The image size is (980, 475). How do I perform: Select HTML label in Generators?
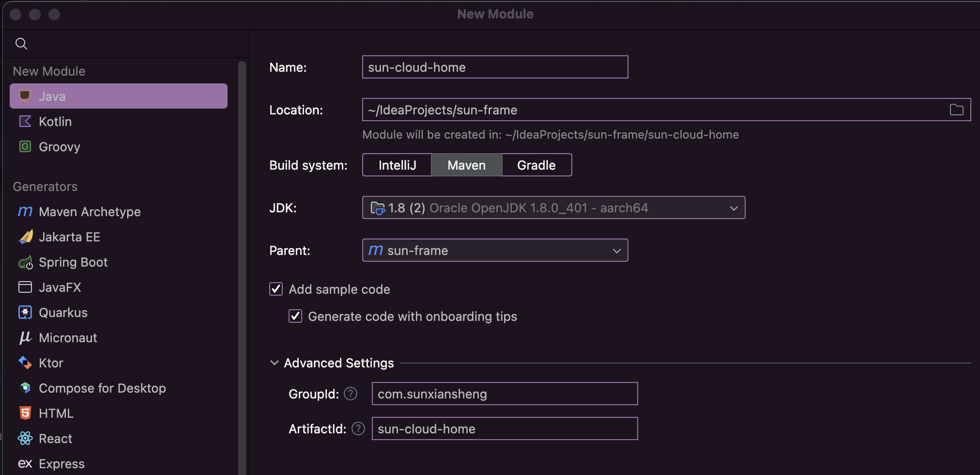(56, 413)
